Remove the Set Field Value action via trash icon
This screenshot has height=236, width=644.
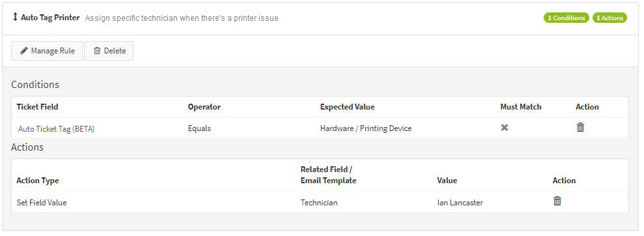click(557, 201)
